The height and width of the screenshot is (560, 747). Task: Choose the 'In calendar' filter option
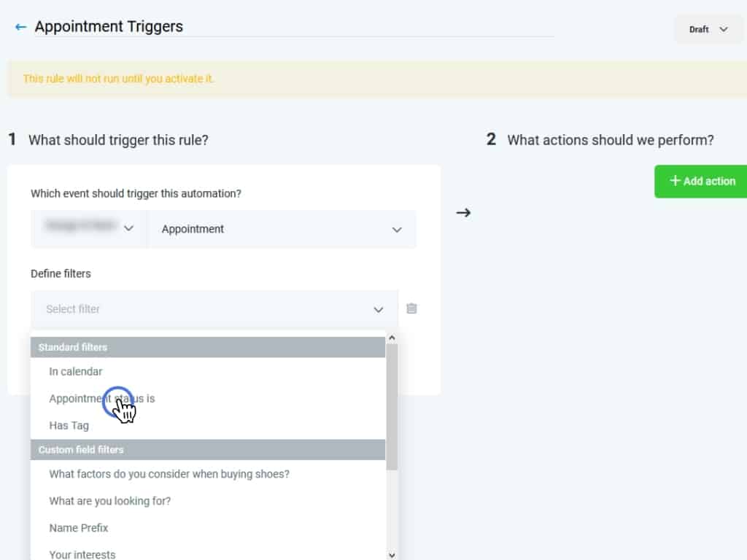(x=76, y=371)
